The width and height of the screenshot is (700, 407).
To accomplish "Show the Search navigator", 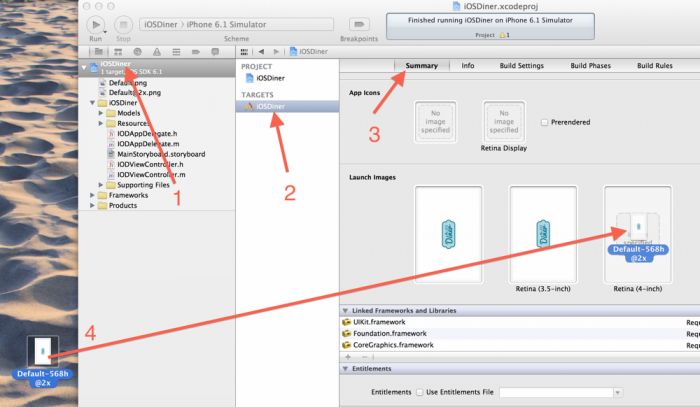I will click(x=138, y=52).
